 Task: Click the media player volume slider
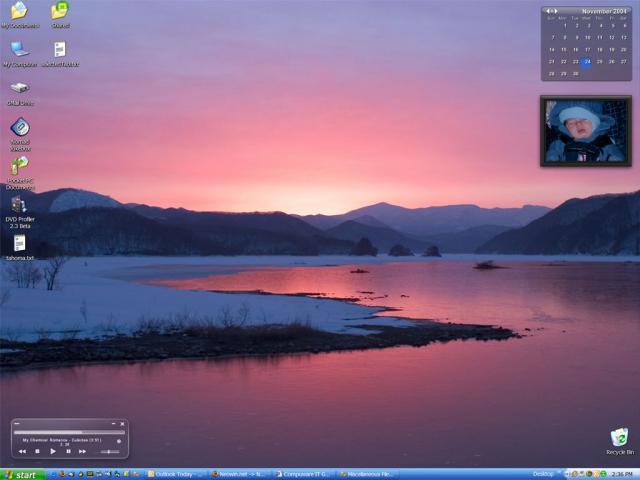click(108, 452)
